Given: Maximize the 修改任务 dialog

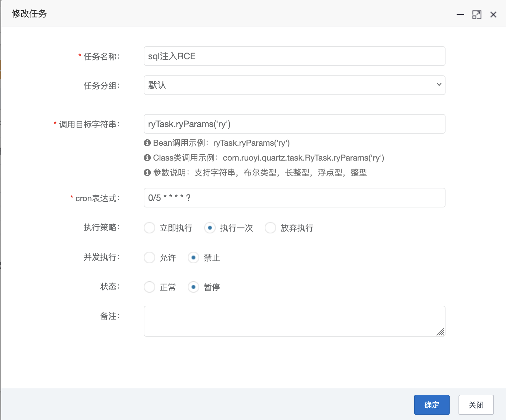Looking at the screenshot, I should pyautogui.click(x=477, y=15).
